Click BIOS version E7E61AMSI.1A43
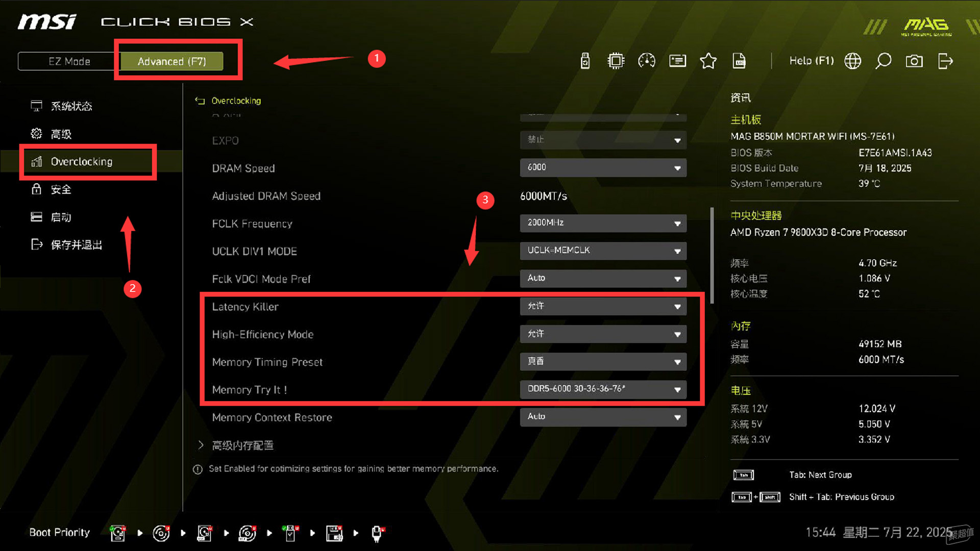This screenshot has width=980, height=551. (x=895, y=153)
